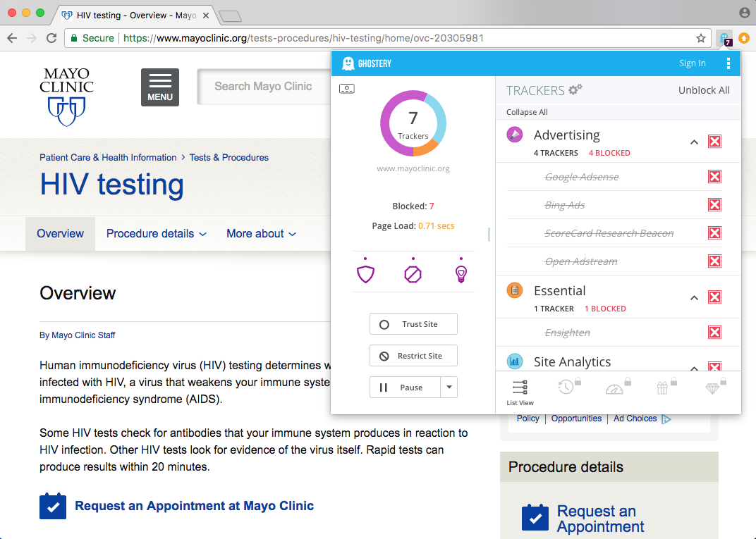756x539 pixels.
Task: Click the Ghostery extension icon in toolbar
Action: (724, 39)
